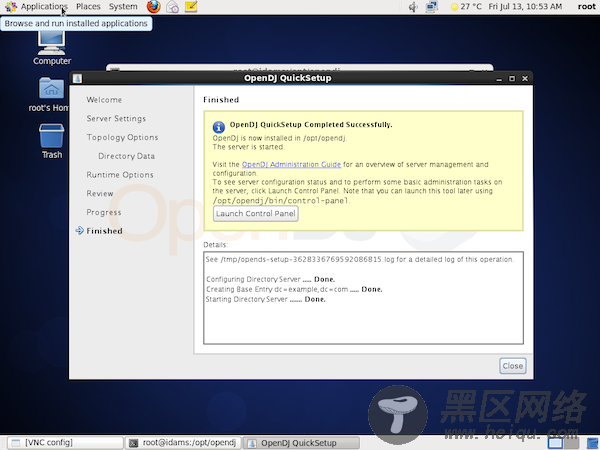Click the root user name in panel
The image size is (600, 450).
[x=586, y=7]
